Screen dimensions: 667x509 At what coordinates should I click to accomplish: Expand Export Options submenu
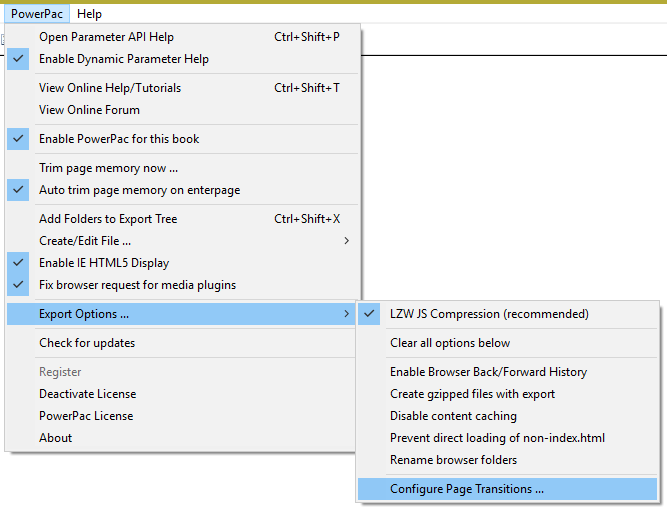tap(181, 314)
